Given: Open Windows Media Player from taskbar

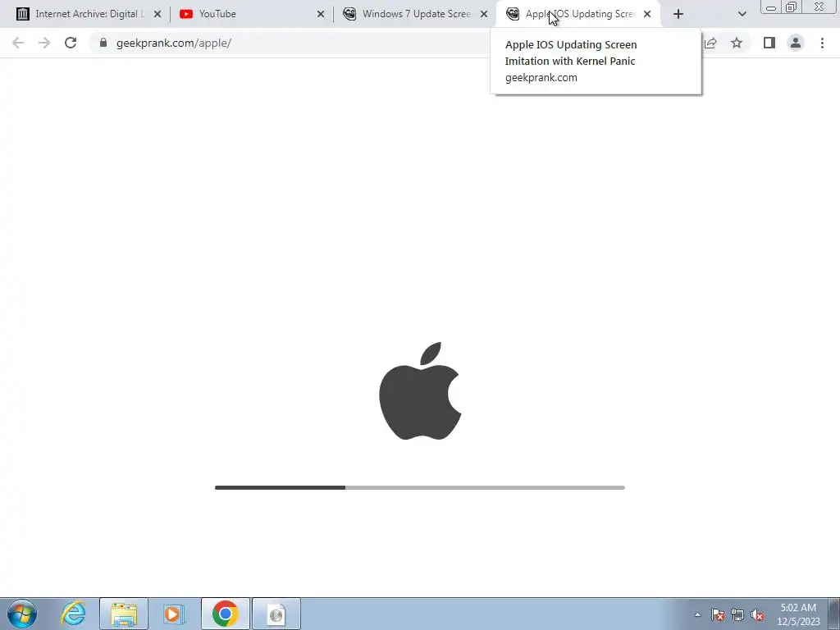Looking at the screenshot, I should pyautogui.click(x=174, y=614).
